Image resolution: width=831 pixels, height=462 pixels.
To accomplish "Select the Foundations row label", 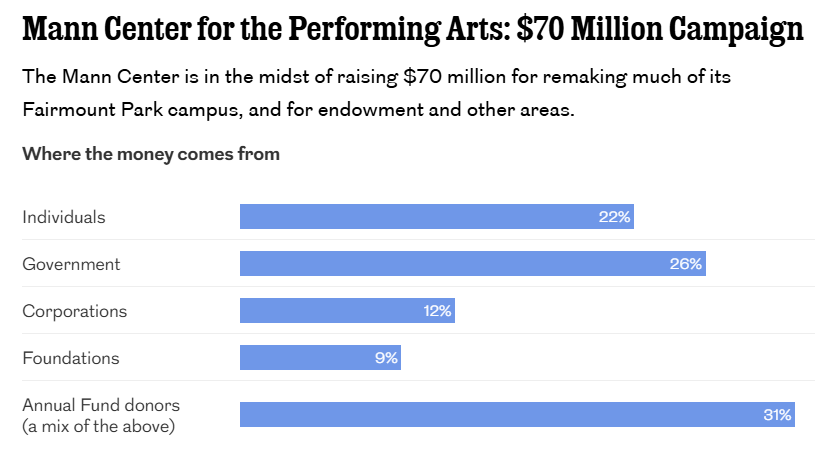I will coord(71,358).
